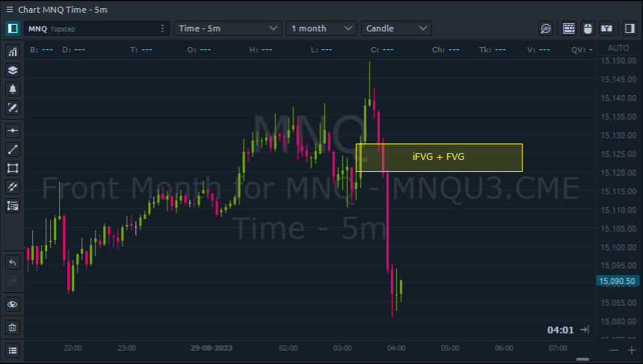Image resolution: width=643 pixels, height=364 pixels.
Task: Toggle AUTO price scale button
Action: [618, 48]
